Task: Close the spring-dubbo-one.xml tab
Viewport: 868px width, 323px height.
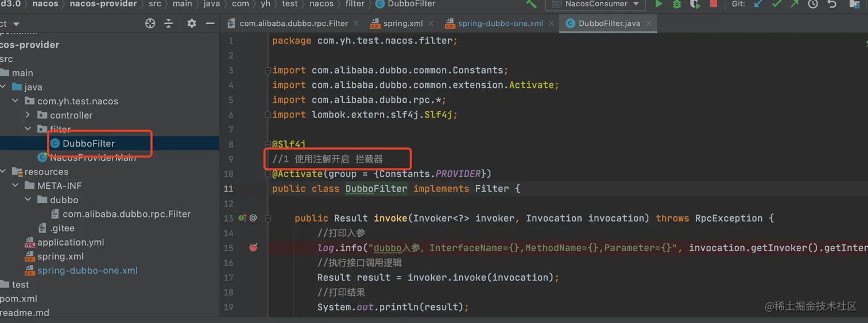Action: (x=551, y=24)
